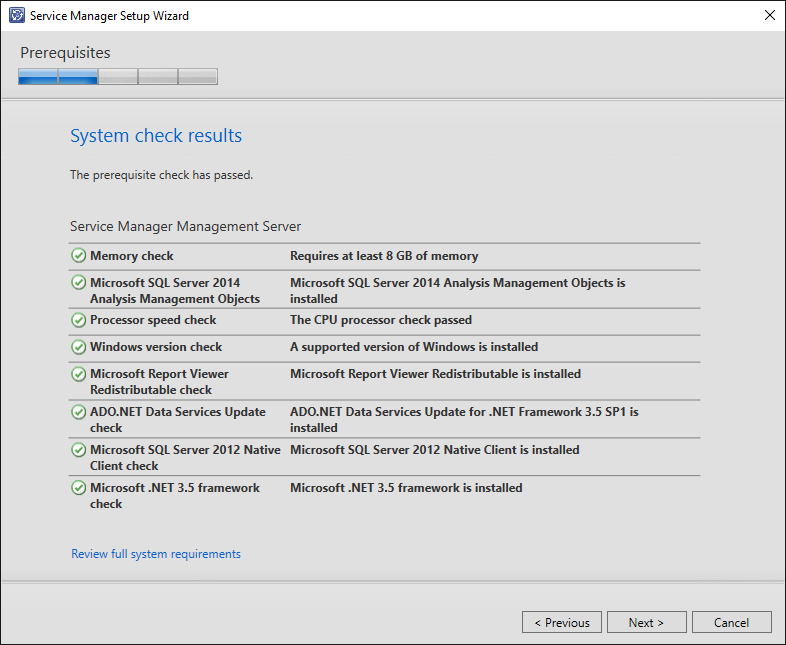Click the Service Manager app icon in title bar
This screenshot has width=786, height=645.
17,16
